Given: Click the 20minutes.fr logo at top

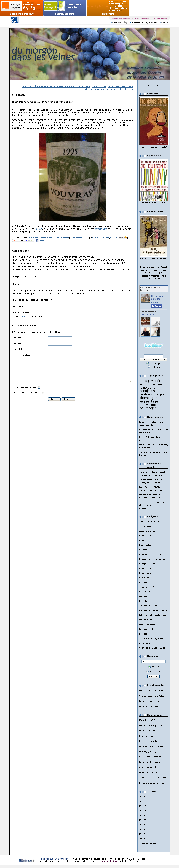Looking at the screenshot, I should tap(14, 20).
